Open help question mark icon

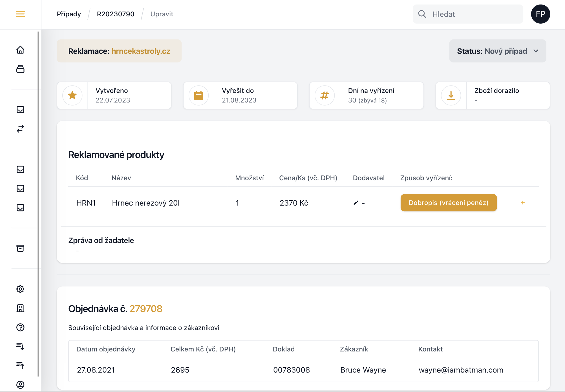20,327
